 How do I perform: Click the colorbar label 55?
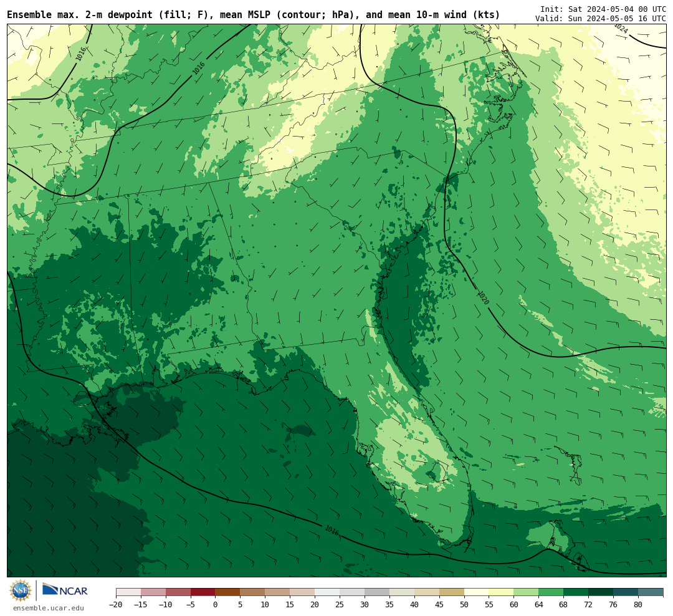[489, 605]
